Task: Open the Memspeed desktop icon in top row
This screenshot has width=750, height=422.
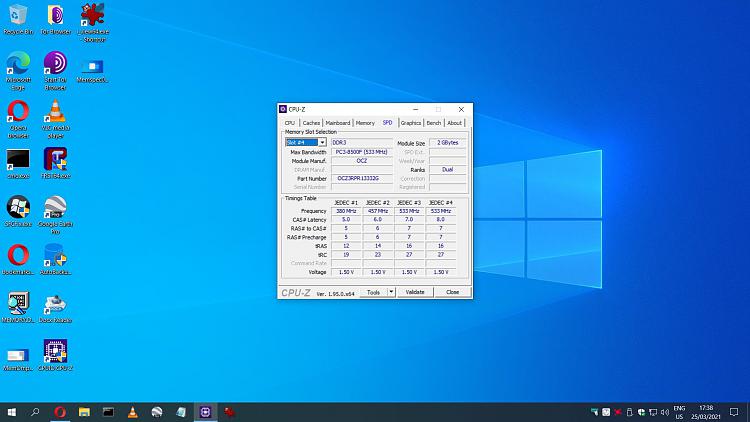Action: click(93, 70)
